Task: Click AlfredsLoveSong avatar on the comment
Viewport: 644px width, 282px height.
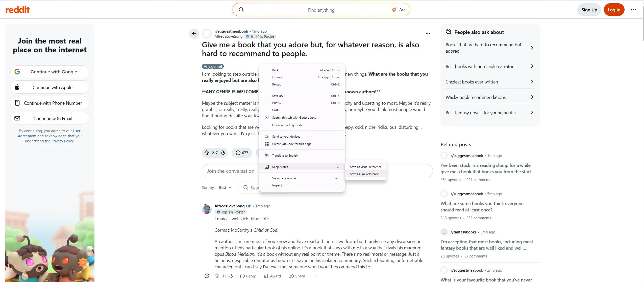Action: point(207,209)
